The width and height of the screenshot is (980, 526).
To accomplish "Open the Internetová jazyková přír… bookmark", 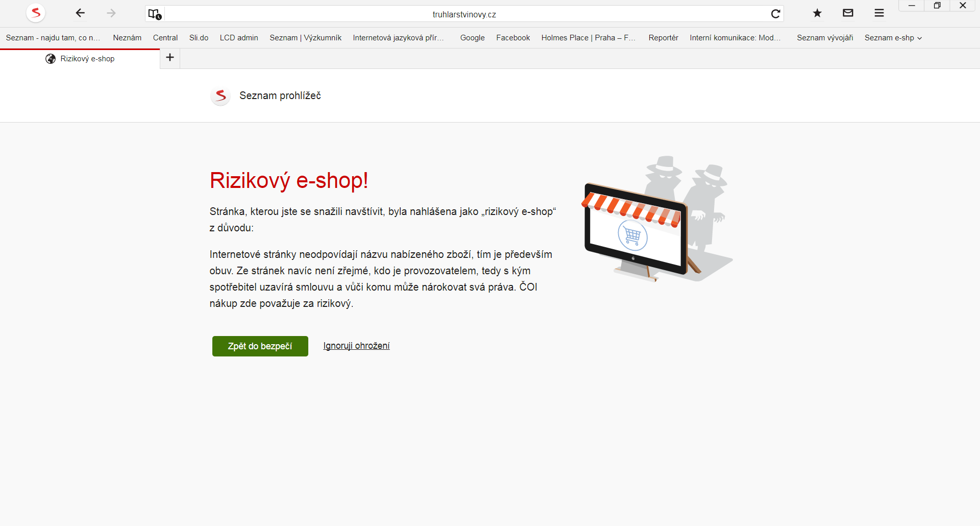I will 399,38.
